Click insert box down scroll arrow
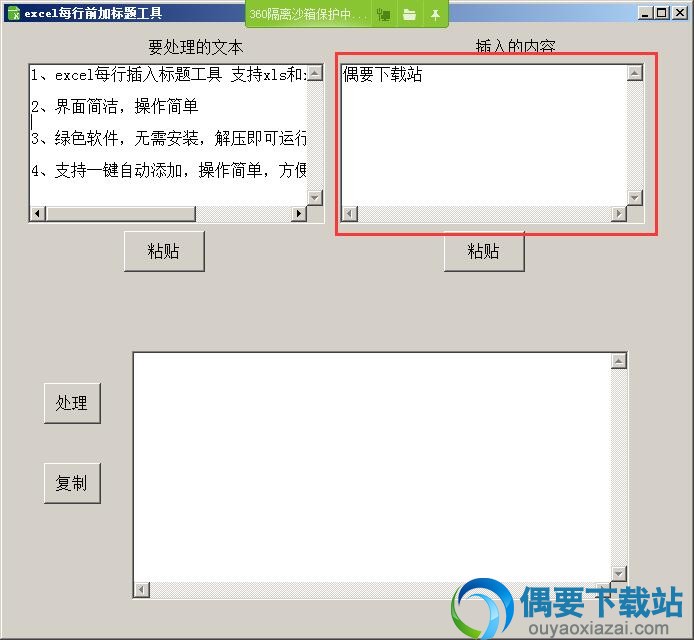 point(635,198)
